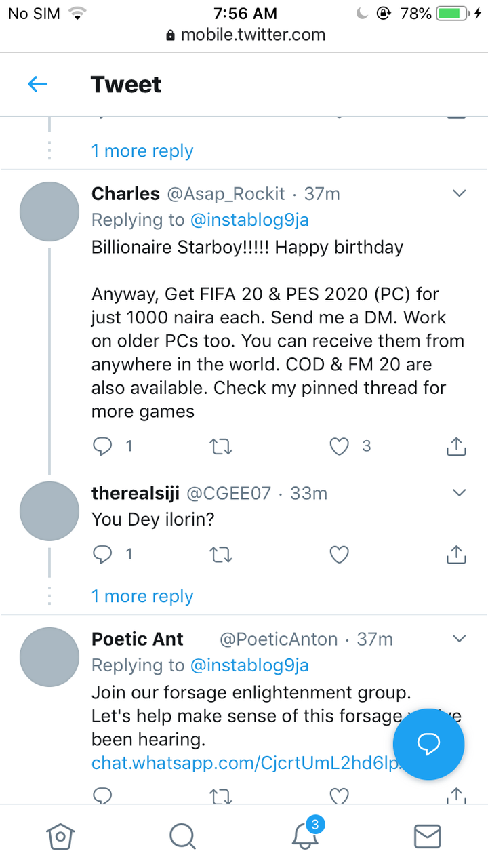The height and width of the screenshot is (868, 488).
Task: Retweet therealsiji's reply
Action: (x=221, y=555)
